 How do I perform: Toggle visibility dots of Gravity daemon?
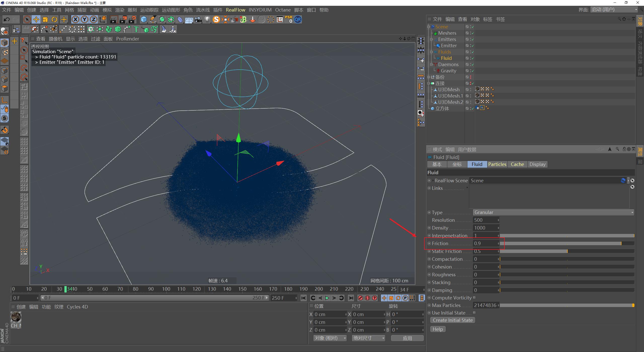(471, 71)
